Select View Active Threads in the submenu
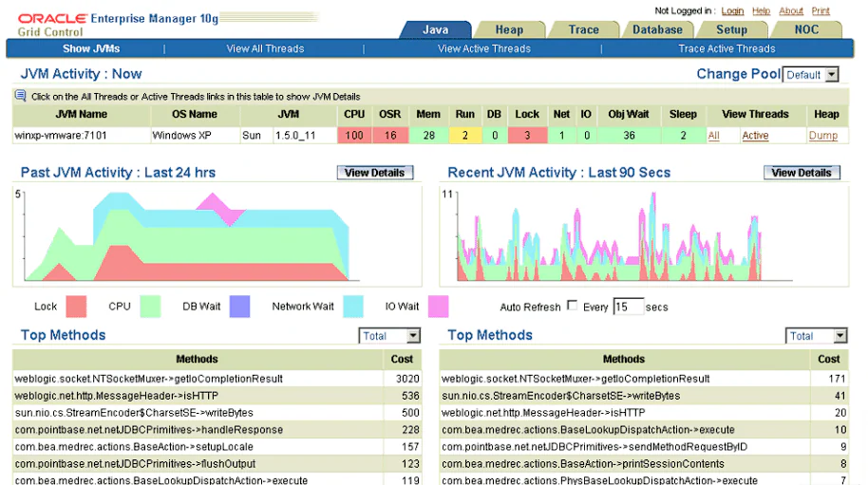 (483, 48)
